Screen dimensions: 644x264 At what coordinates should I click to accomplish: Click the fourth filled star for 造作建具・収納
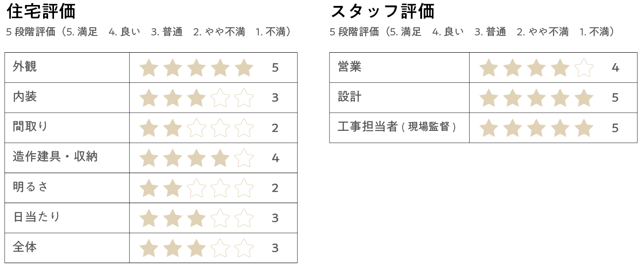[221, 158]
